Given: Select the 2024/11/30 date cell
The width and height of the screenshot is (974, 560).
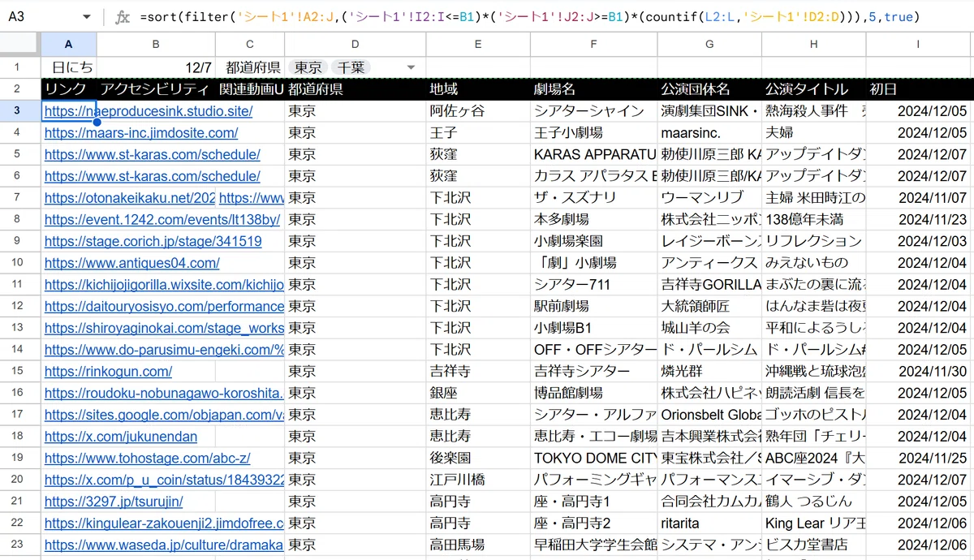Looking at the screenshot, I should 920,371.
